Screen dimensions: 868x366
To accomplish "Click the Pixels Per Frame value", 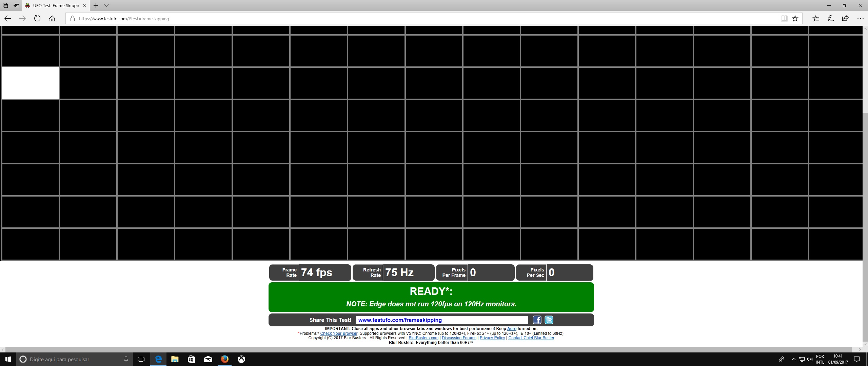I will click(473, 272).
